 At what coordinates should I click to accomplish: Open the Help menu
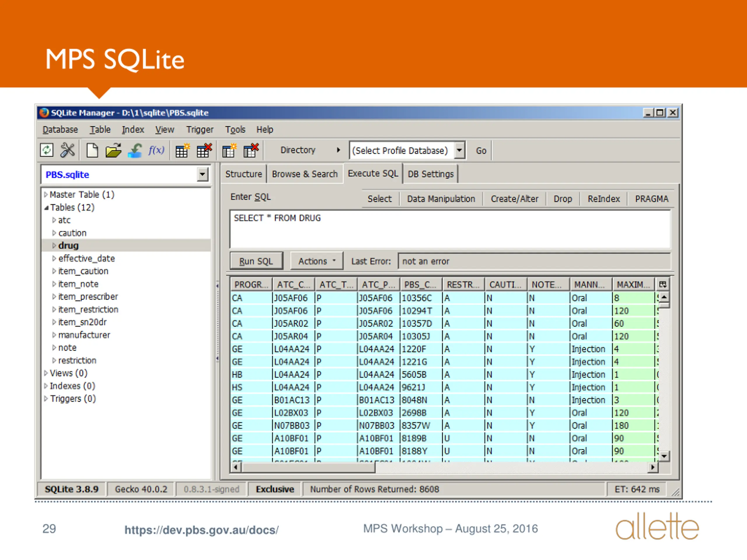[265, 129]
